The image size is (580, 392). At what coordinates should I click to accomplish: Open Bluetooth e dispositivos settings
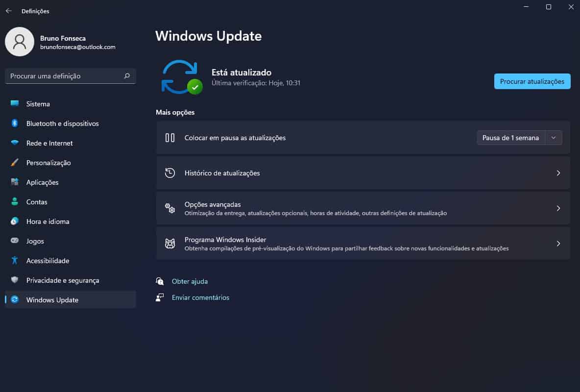click(70, 123)
